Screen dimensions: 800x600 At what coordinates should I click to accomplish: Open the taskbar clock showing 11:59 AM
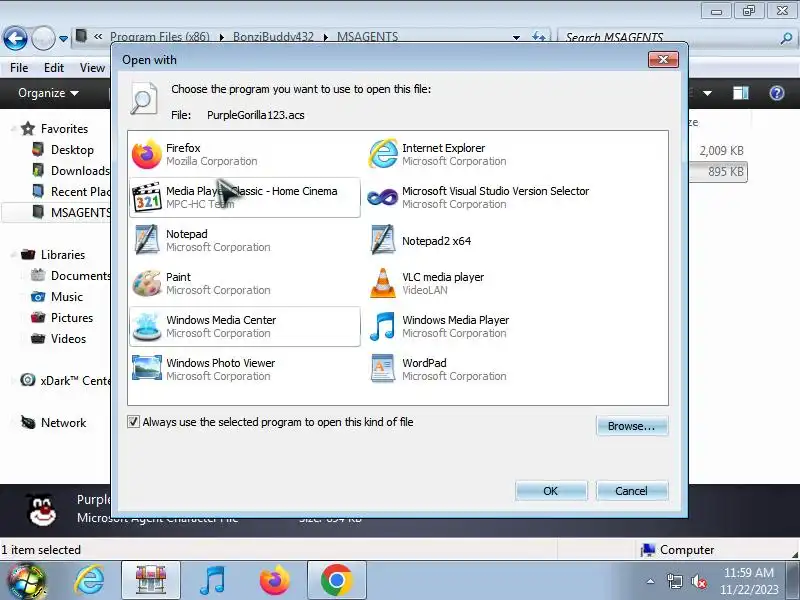748,581
